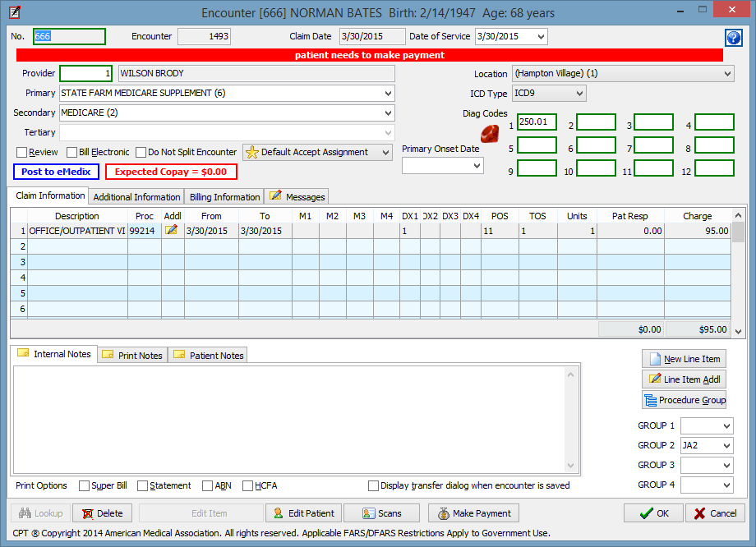
Task: Click the empty Diag Code 2 field
Action: [x=596, y=122]
